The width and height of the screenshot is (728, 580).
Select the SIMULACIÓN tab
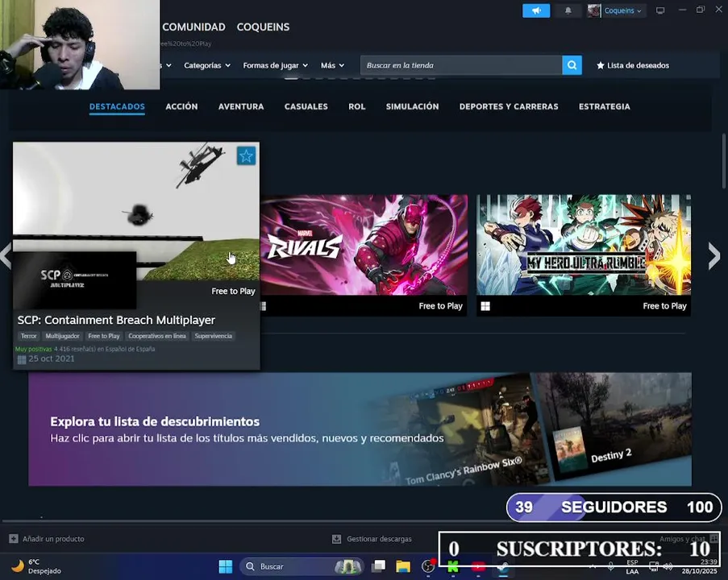coord(412,106)
